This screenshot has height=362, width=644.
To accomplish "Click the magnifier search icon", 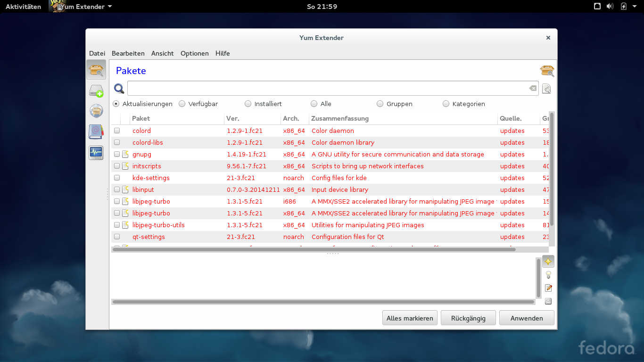I will click(x=119, y=88).
